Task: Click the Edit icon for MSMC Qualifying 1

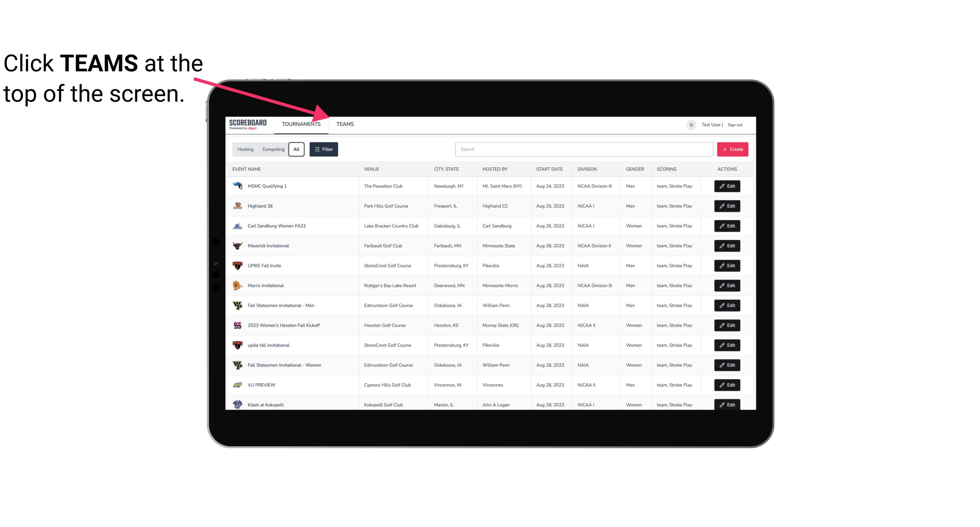Action: coord(728,186)
